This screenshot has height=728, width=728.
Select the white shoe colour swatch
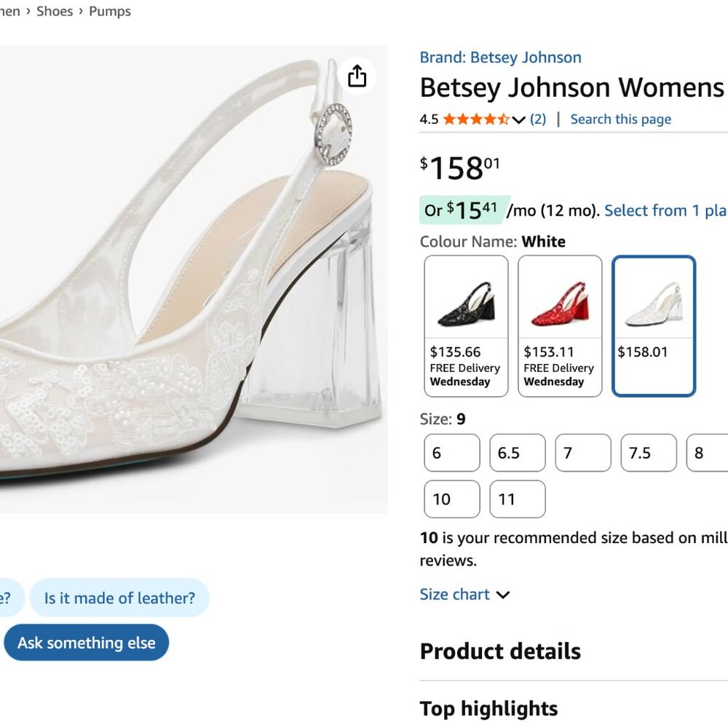pyautogui.click(x=654, y=326)
